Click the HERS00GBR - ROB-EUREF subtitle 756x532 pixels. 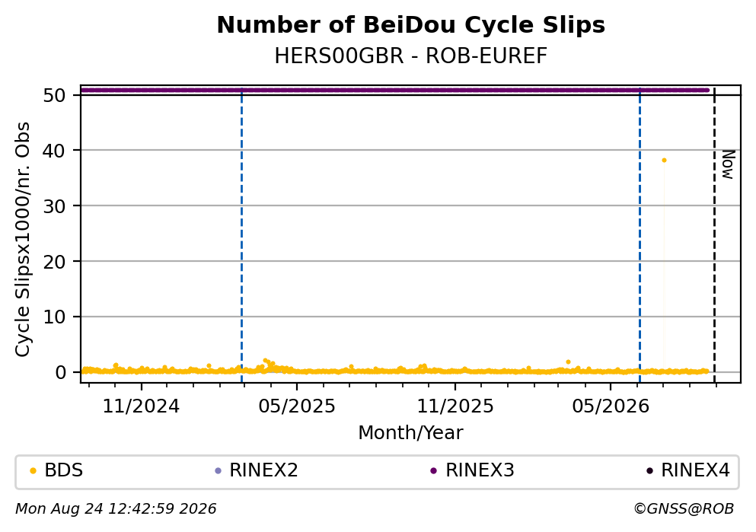(x=411, y=56)
